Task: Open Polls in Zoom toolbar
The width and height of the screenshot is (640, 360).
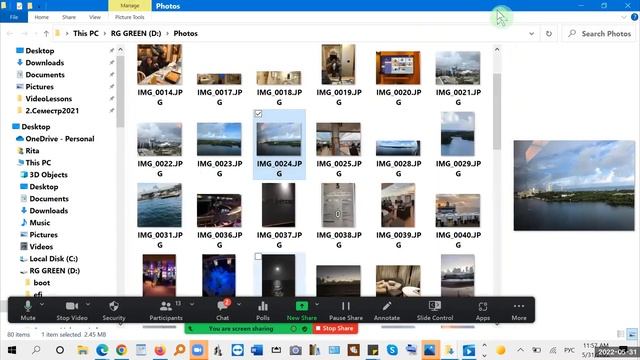Action: tap(263, 310)
